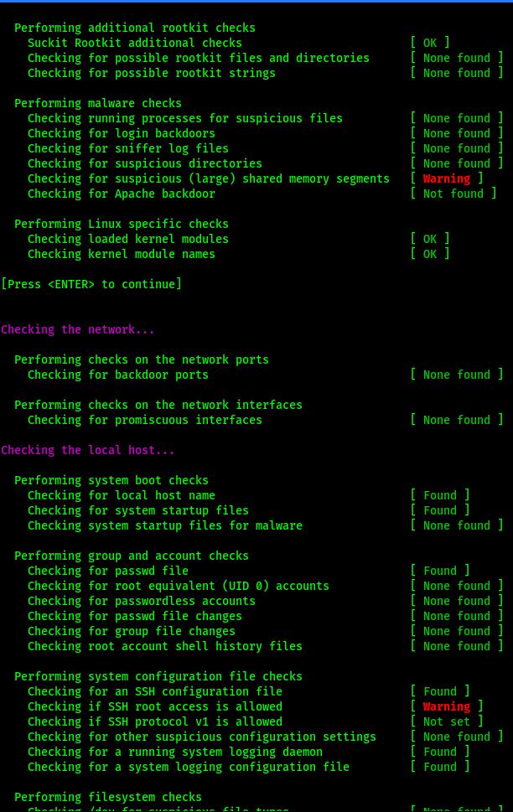Click the 'Suckit Rootkit additional checks' line
The image size is (513, 812).
[135, 43]
